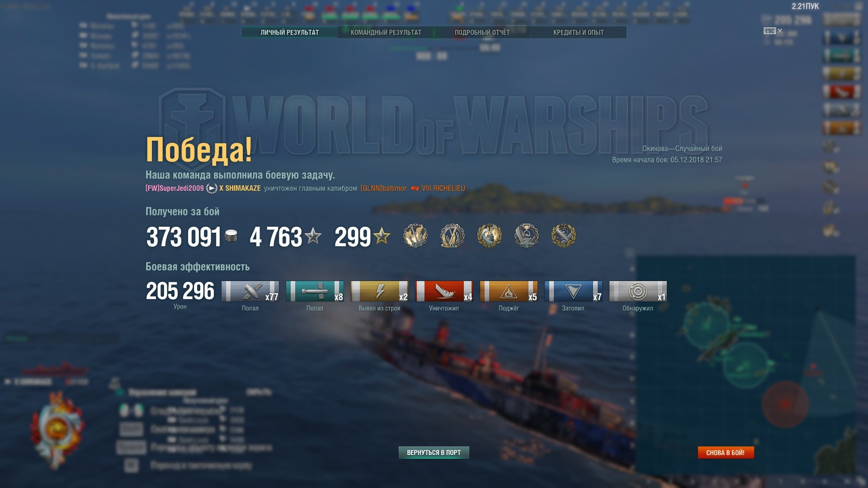Image resolution: width=868 pixels, height=488 pixels.
Task: Open the Командный результат tab
Action: pyautogui.click(x=386, y=33)
